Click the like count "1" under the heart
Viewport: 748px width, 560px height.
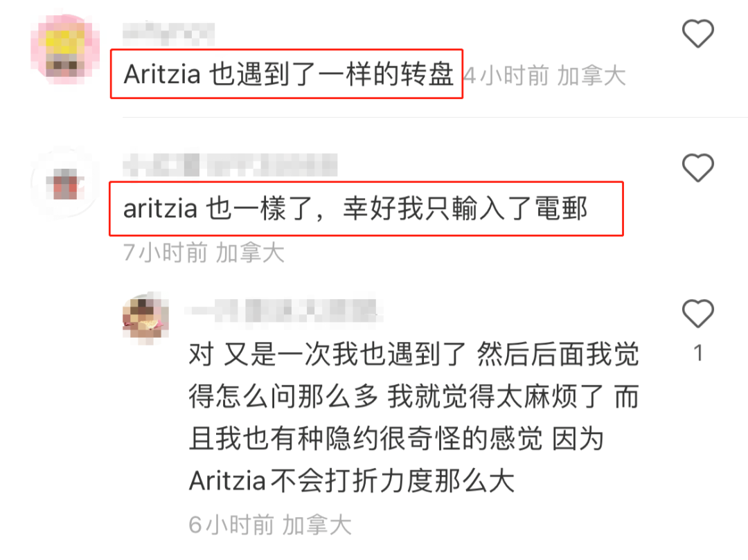click(698, 353)
